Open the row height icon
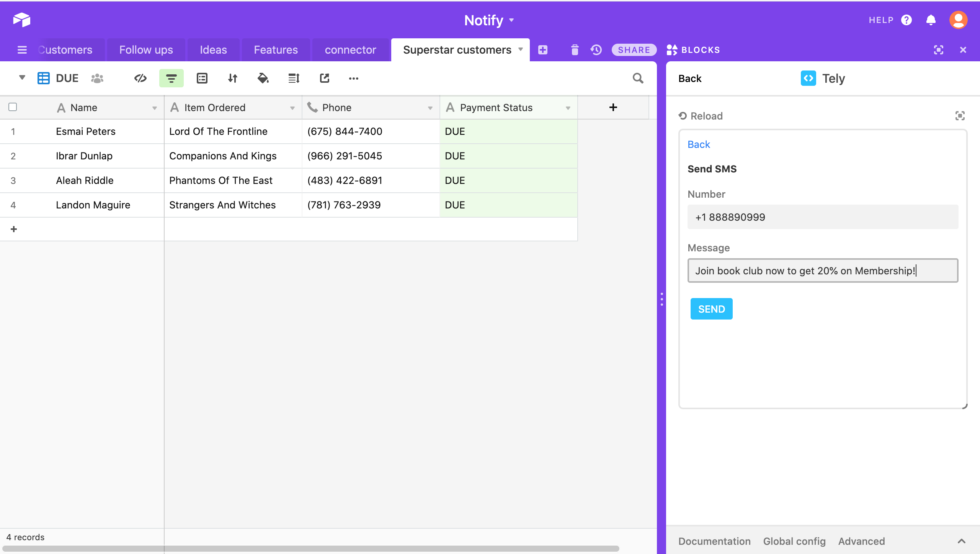Image resolution: width=980 pixels, height=554 pixels. (x=294, y=78)
